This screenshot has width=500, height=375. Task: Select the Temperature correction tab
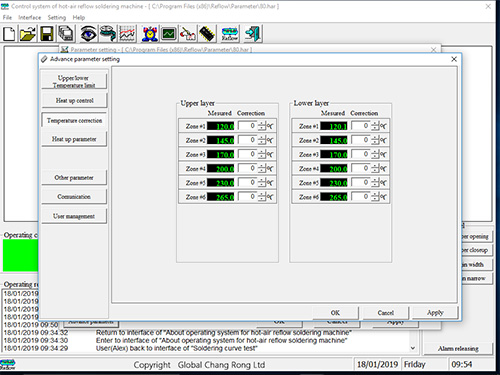point(74,120)
